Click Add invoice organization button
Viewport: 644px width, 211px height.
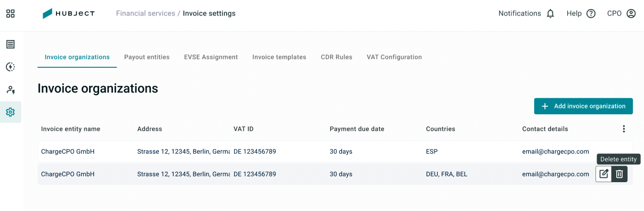point(583,106)
